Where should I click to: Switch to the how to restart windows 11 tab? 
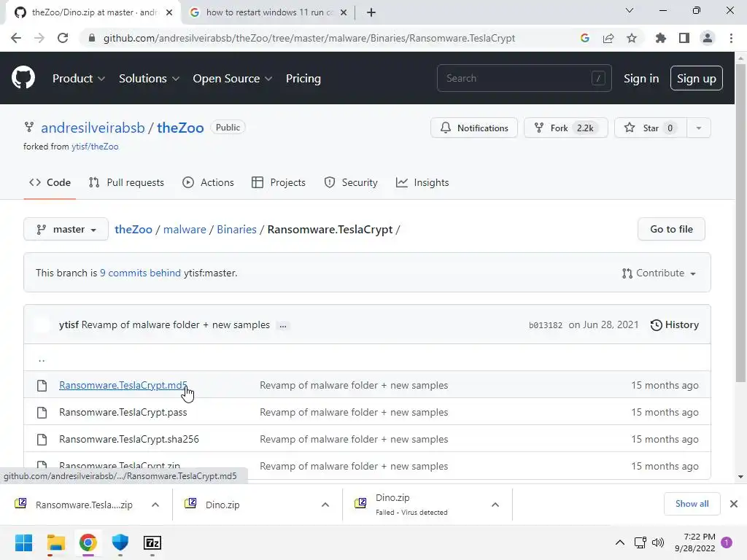tap(268, 12)
